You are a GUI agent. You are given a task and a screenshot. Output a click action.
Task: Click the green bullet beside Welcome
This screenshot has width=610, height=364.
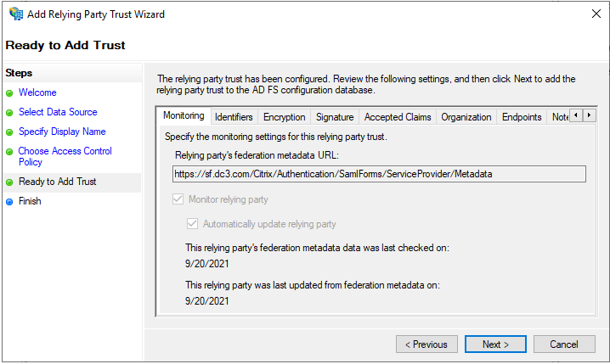tap(10, 93)
